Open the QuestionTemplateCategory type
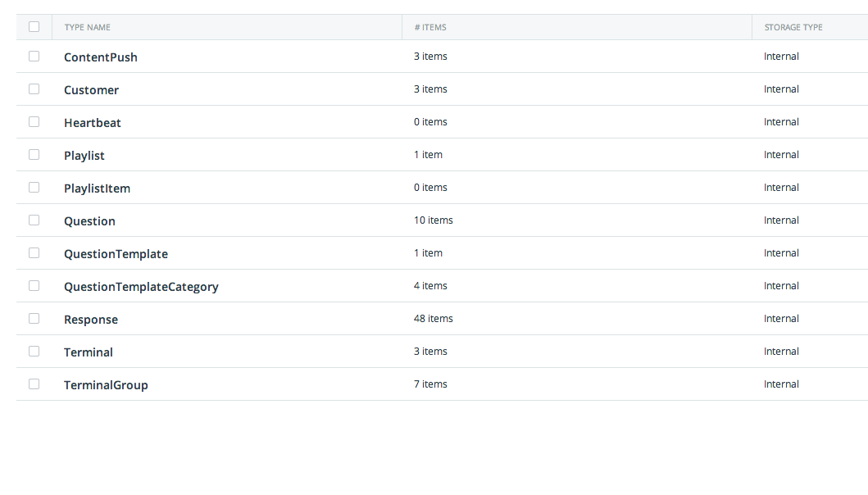 coord(141,287)
